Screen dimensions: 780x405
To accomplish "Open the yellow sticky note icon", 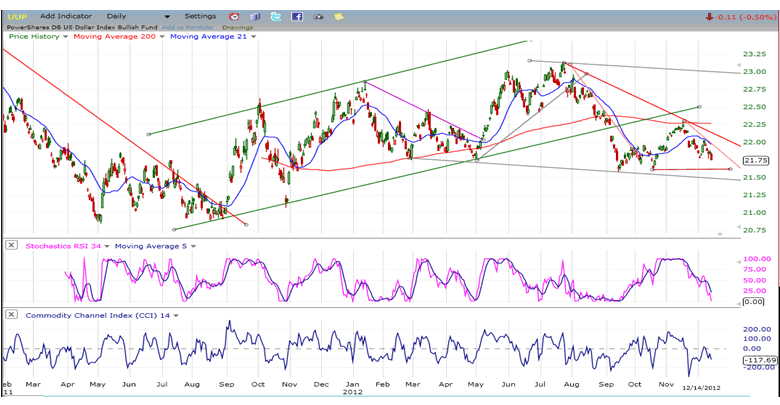I will [338, 17].
